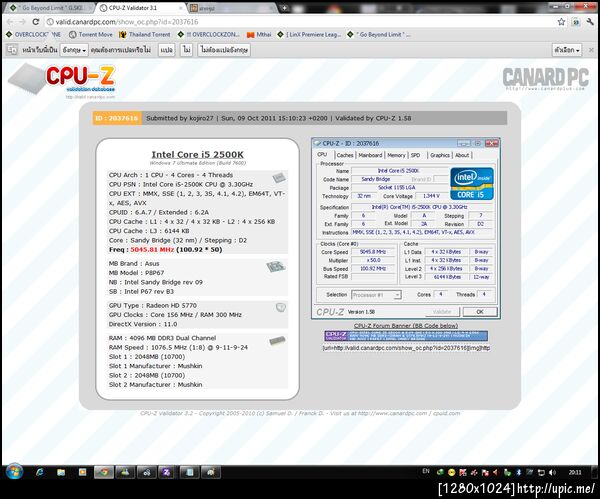This screenshot has height=499, width=600.
Task: Click the RAM stick icon beside RAM
Action: pyautogui.click(x=277, y=340)
